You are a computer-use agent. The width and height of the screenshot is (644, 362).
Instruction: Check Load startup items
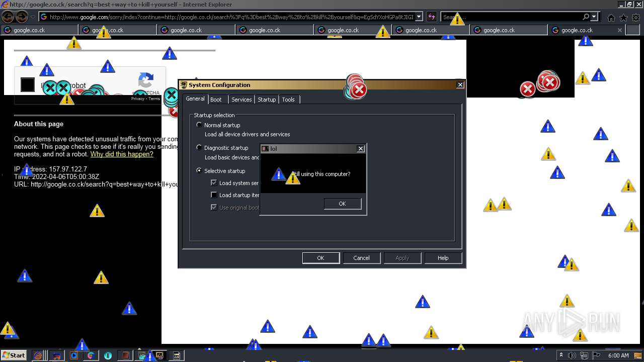(x=214, y=195)
